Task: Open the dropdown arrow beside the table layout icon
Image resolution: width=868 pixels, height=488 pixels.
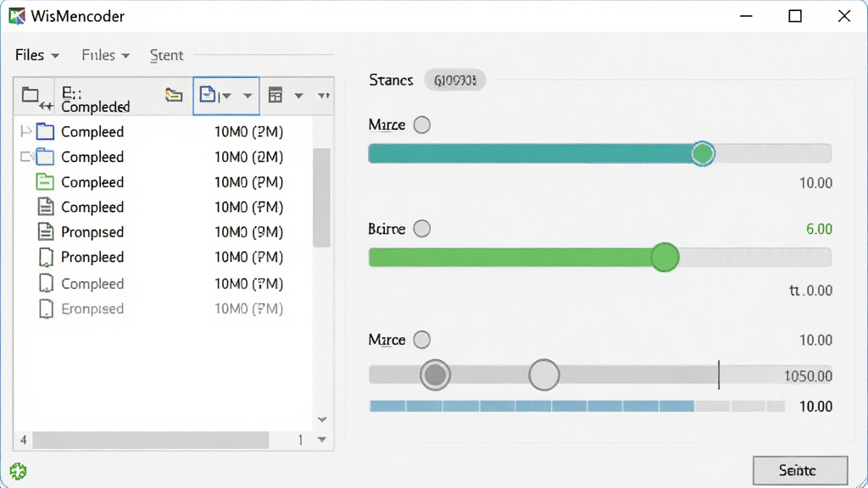Action: [x=299, y=96]
